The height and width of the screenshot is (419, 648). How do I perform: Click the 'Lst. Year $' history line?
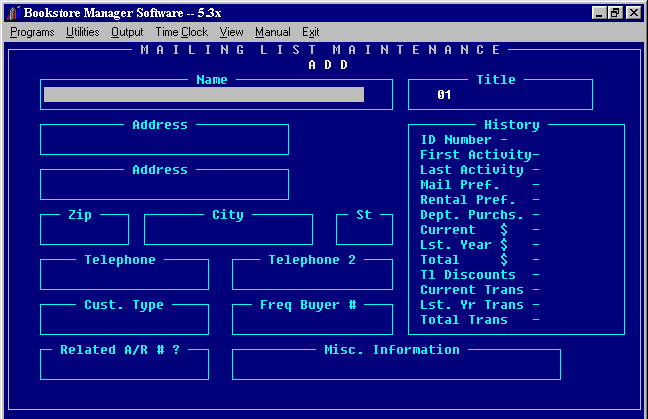click(480, 245)
